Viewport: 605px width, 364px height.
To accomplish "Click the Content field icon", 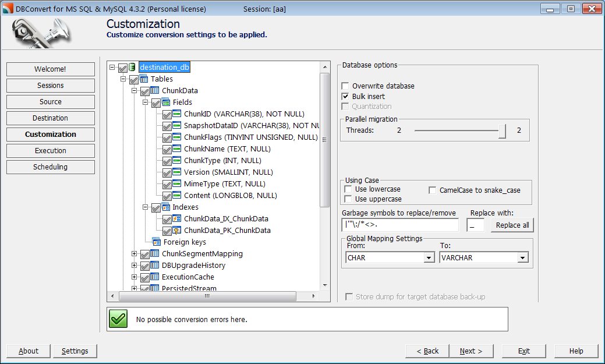I will 176,195.
